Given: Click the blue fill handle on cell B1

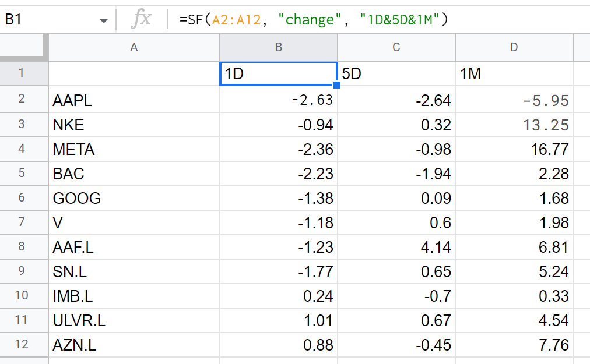Looking at the screenshot, I should 337,85.
